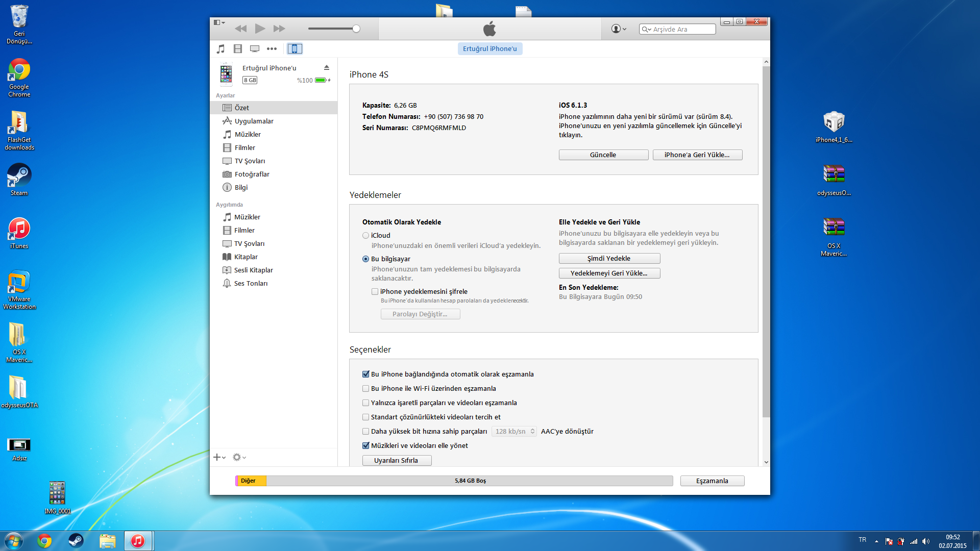980x551 pixels.
Task: Click the vertical scrollbar of summary pane
Action: pos(766,241)
